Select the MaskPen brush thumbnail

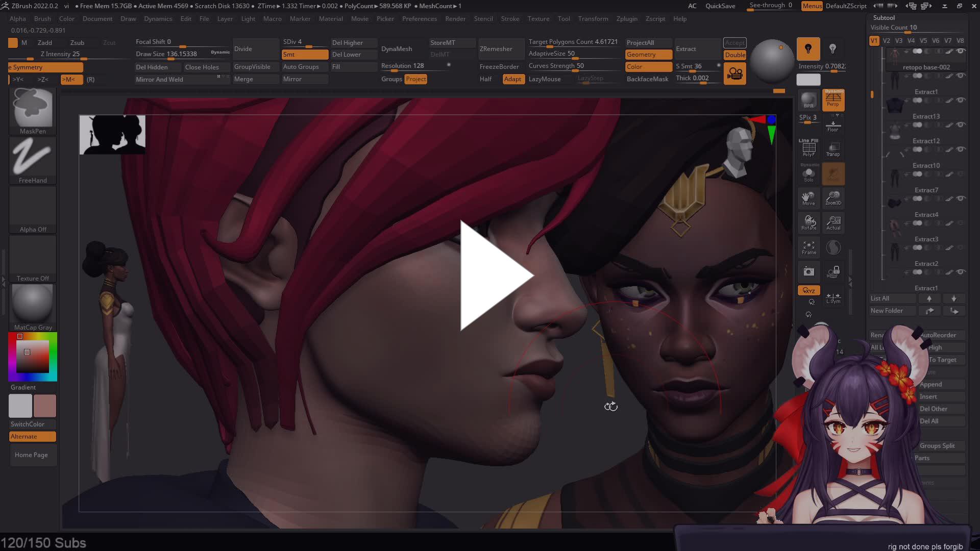33,108
